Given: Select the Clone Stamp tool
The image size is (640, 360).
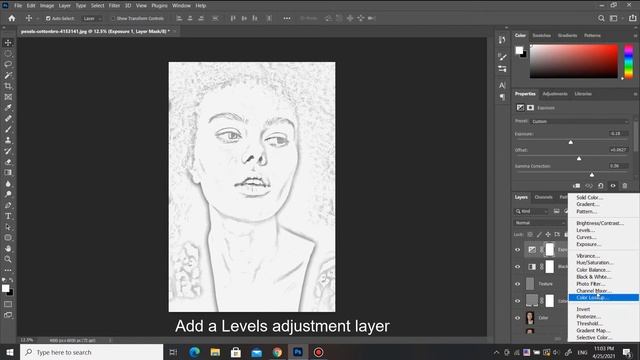Looking at the screenshot, I should tap(8, 140).
